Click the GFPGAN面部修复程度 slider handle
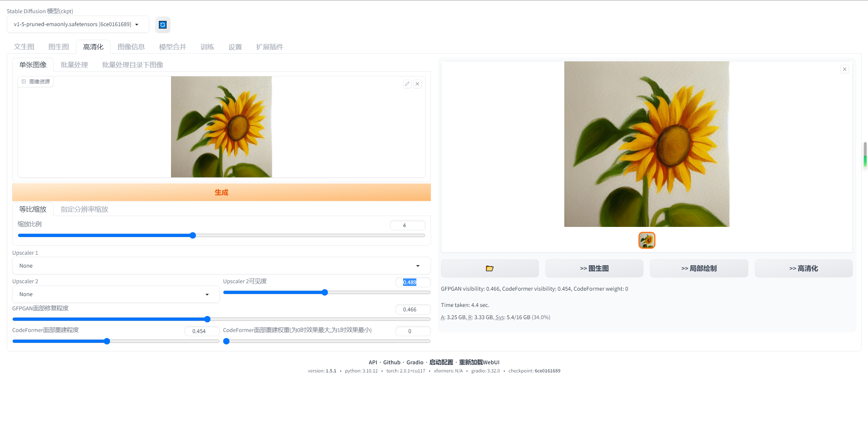 point(207,319)
